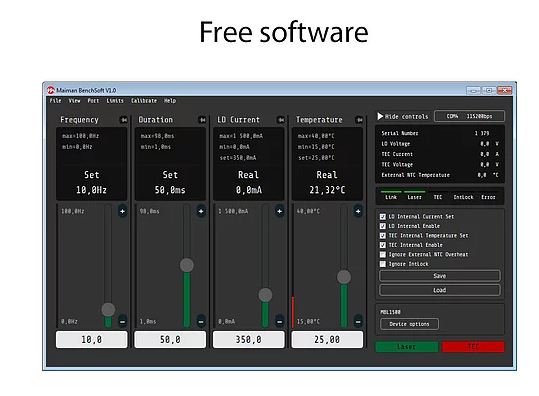Click the red TEC button
Image resolution: width=539 pixels, height=396 pixels.
(473, 346)
